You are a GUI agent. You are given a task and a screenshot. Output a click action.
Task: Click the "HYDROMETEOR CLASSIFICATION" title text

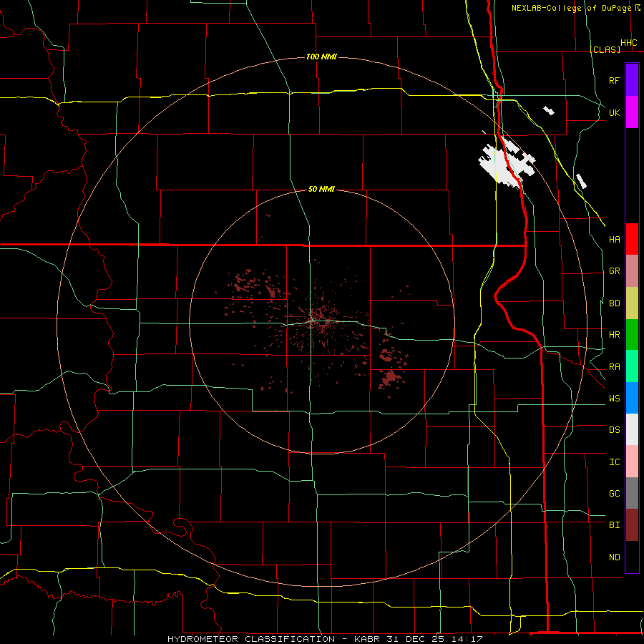(251, 639)
